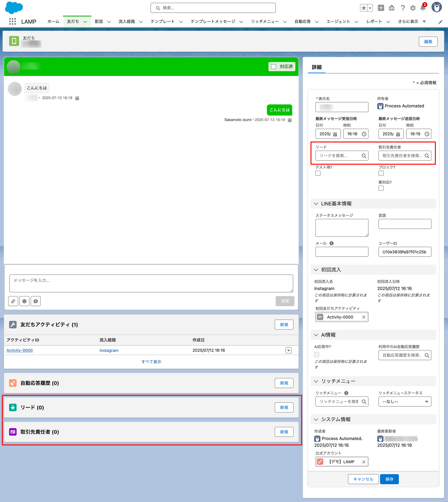Open the time picker for 16:18
Screen dimensions: 448x502
coord(364,134)
